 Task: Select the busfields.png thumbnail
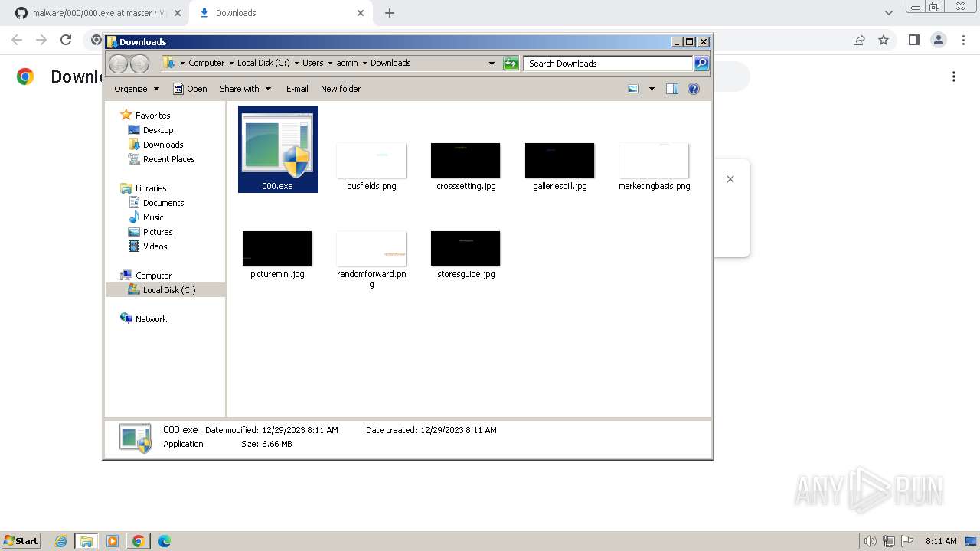pyautogui.click(x=371, y=161)
